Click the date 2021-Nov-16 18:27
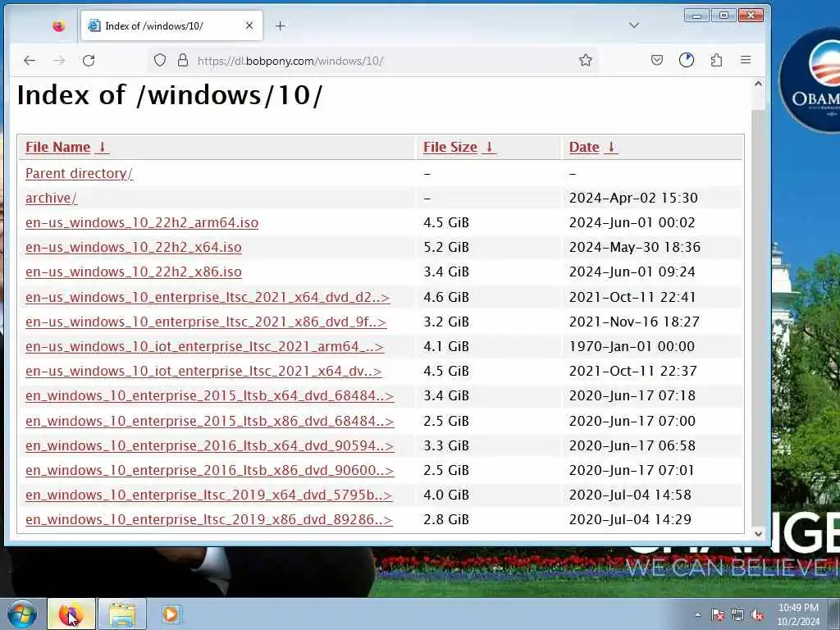The image size is (840, 630). point(634,322)
